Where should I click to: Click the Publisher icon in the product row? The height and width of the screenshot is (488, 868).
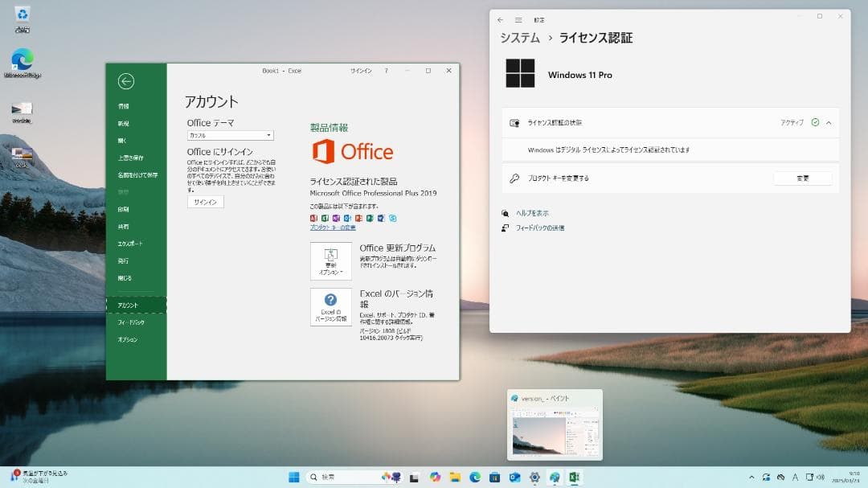coord(371,218)
